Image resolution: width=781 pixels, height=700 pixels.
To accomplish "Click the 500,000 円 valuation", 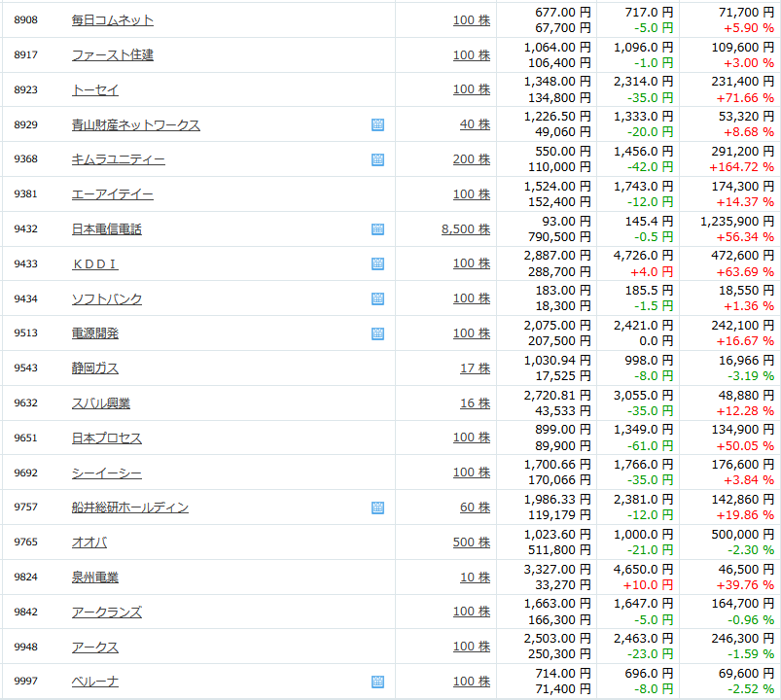I will (x=743, y=534).
